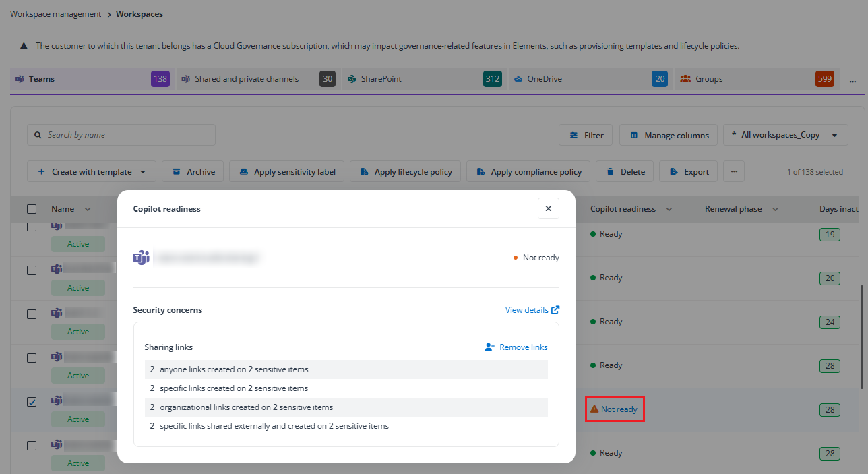Open the more tabs ellipsis menu
The width and height of the screenshot is (868, 474).
(x=852, y=80)
